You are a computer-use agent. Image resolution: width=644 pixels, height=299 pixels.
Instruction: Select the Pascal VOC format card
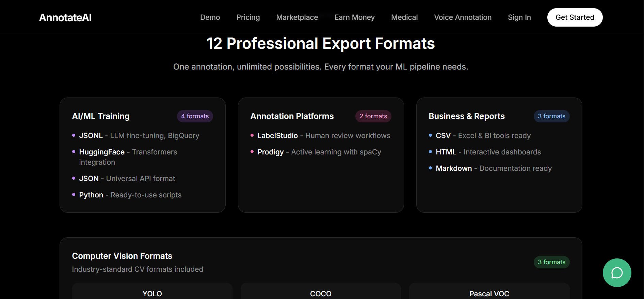pos(489,291)
